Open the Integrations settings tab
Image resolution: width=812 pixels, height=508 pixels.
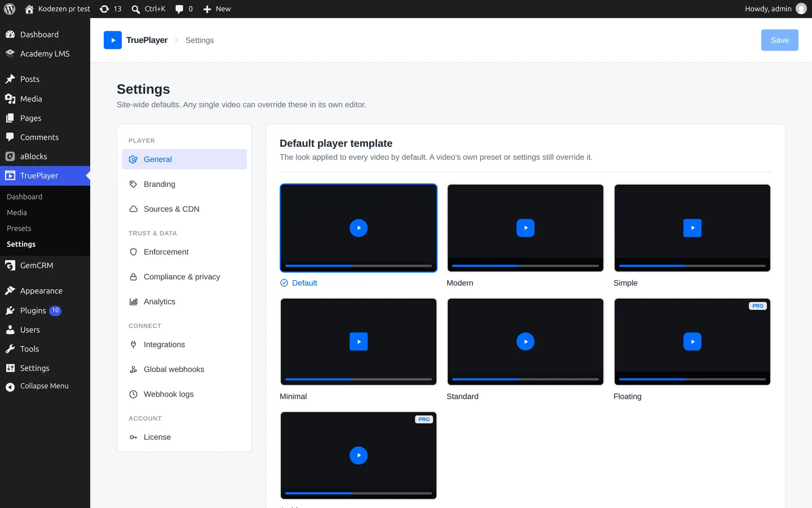[x=184, y=345]
